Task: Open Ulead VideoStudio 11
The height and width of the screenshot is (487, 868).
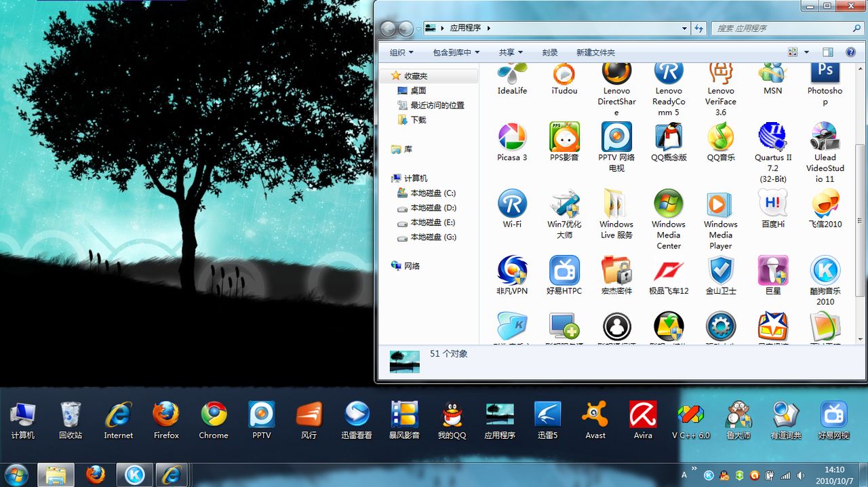Action: tap(825, 140)
